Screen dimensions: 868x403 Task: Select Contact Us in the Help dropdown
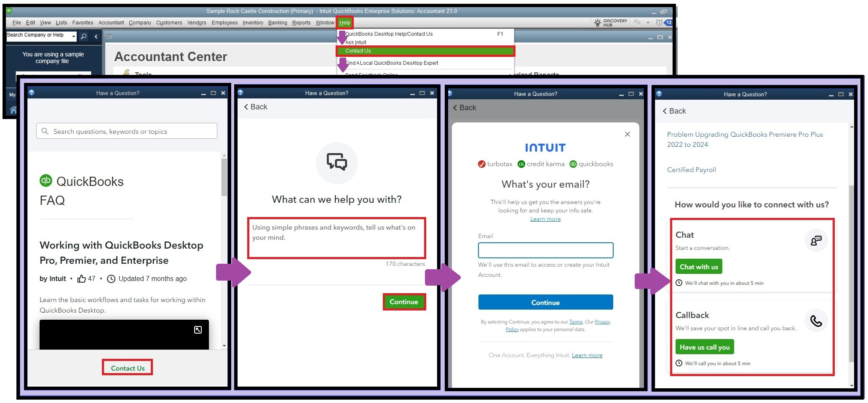[425, 51]
